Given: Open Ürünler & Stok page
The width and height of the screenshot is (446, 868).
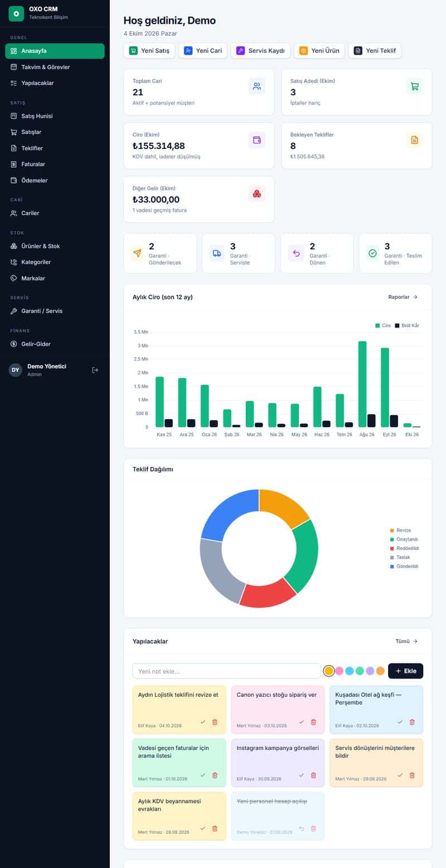Looking at the screenshot, I should (55, 246).
